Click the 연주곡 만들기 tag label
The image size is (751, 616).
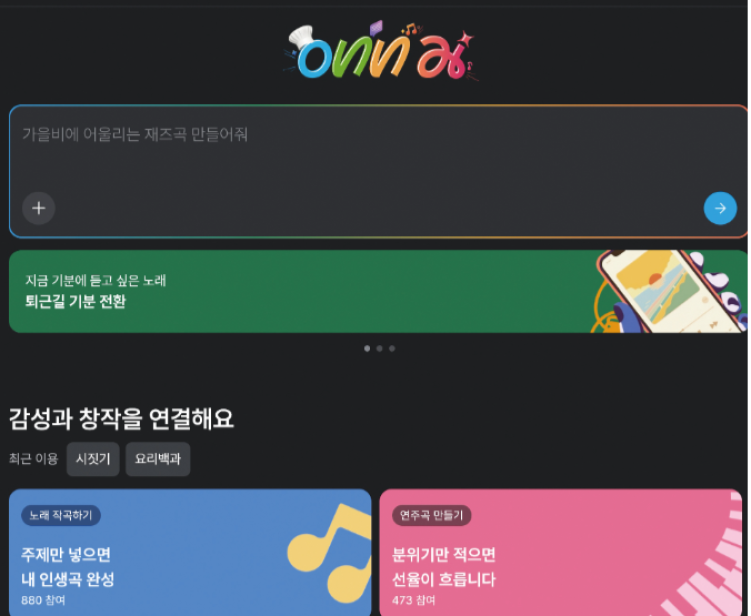pos(431,515)
